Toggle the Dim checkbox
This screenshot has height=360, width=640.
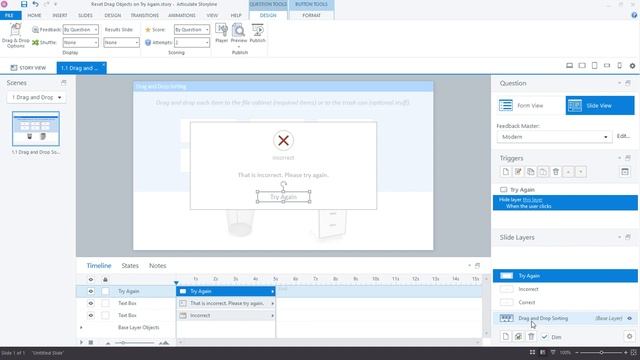point(544,337)
